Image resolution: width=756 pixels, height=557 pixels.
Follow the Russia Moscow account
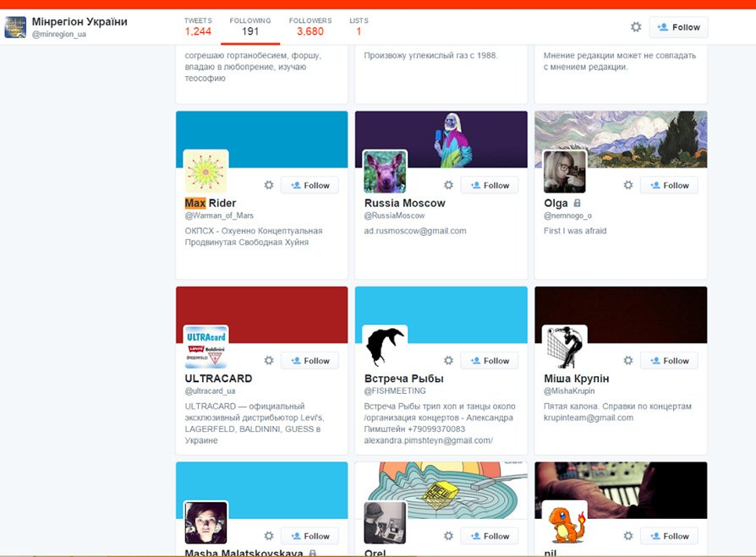coord(490,185)
